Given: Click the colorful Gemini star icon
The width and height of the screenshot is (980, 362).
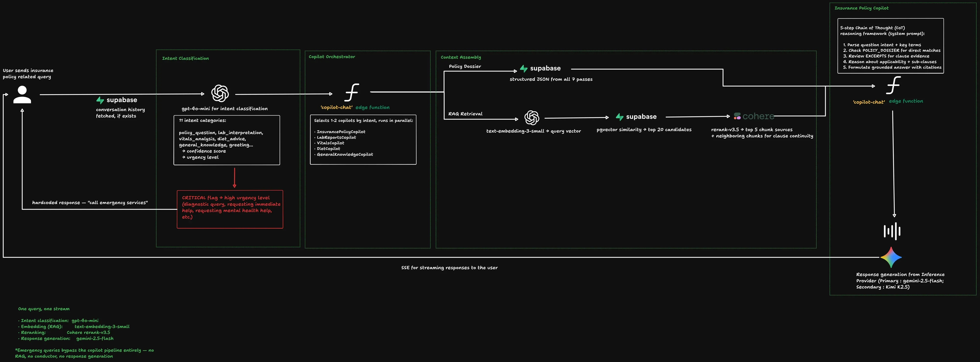Looking at the screenshot, I should [891, 257].
